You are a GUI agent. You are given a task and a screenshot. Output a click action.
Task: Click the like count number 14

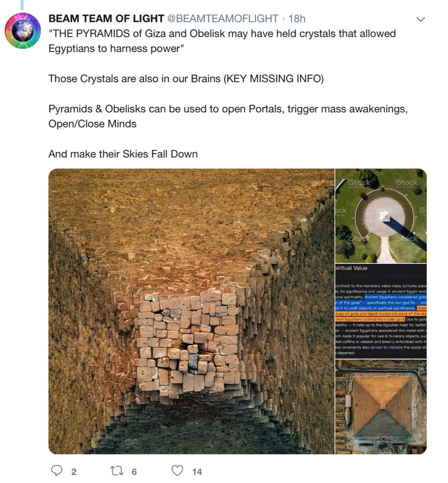point(197,472)
